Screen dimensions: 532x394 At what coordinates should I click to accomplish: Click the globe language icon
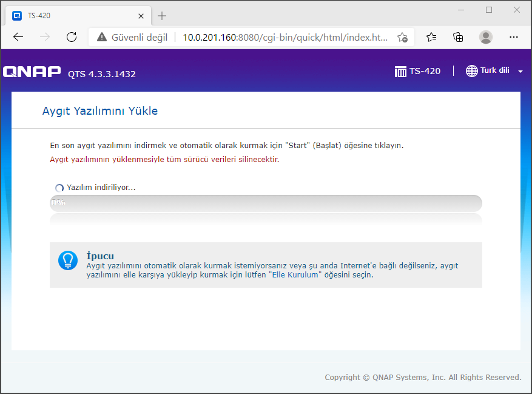(x=471, y=71)
